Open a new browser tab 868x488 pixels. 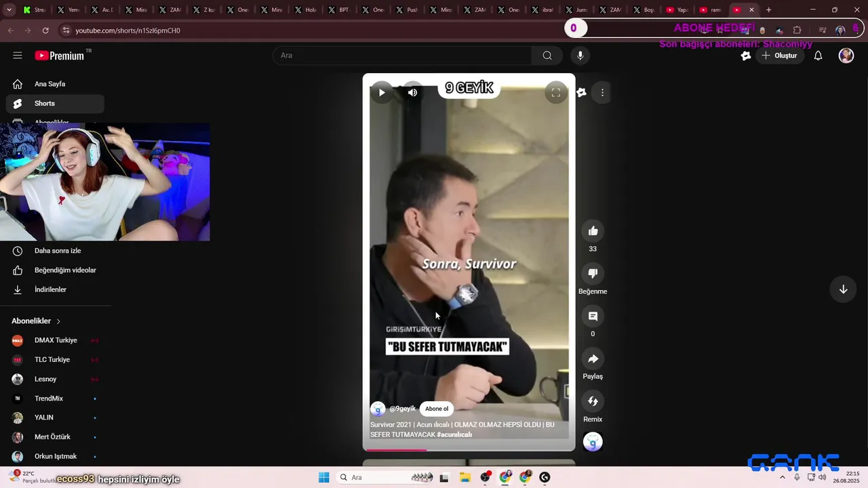click(768, 10)
